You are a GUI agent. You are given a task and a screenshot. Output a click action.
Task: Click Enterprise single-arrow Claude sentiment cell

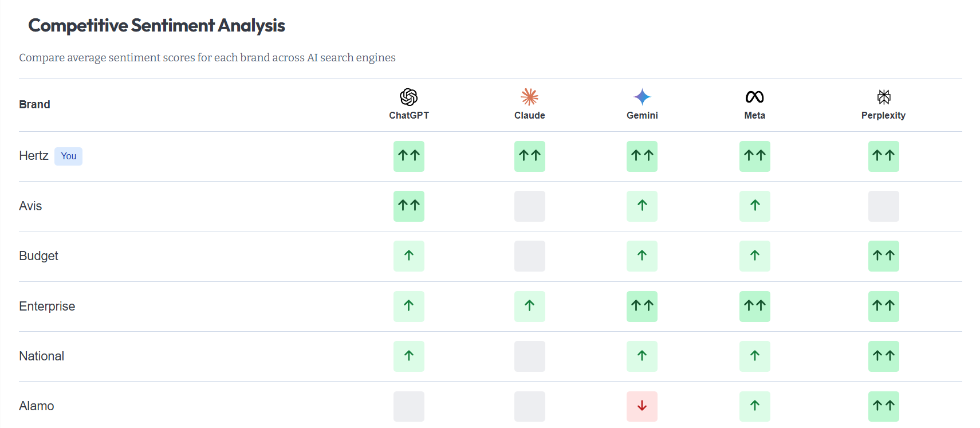pos(529,306)
